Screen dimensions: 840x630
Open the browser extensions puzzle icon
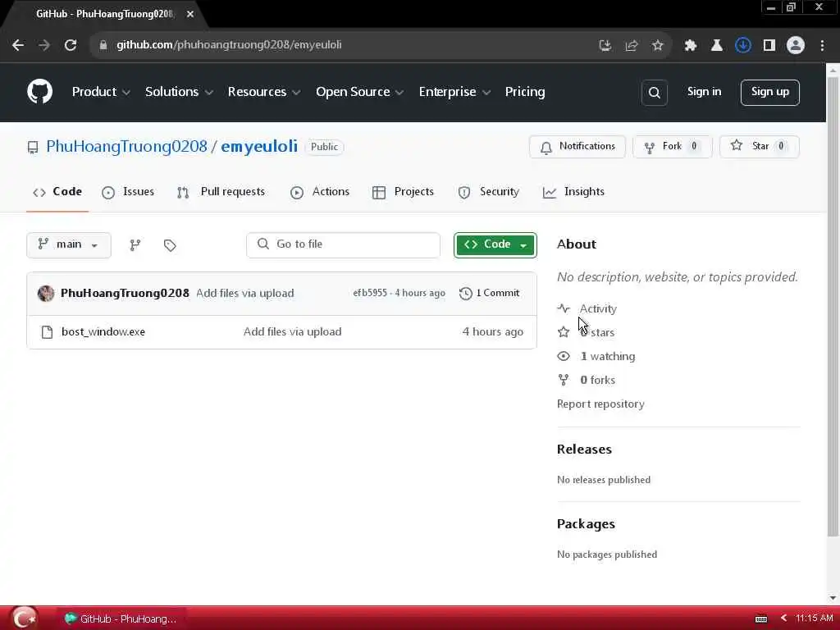click(690, 46)
